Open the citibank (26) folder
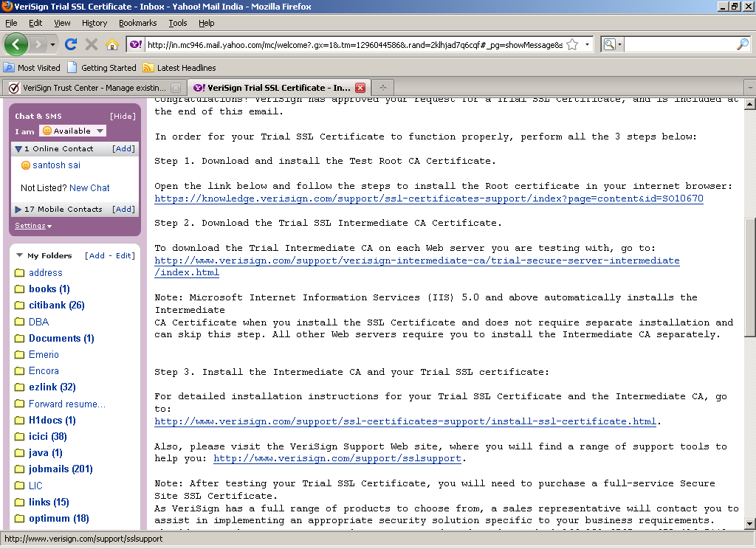The image size is (756, 549). tap(56, 305)
